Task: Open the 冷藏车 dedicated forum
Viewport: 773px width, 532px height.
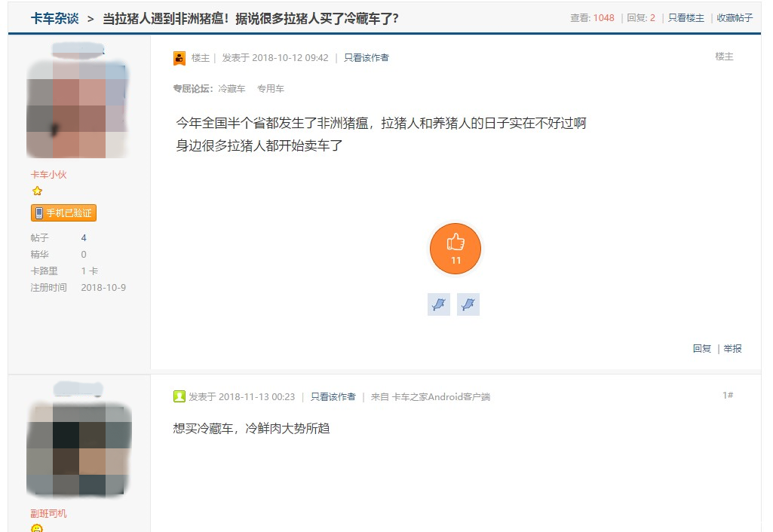Action: pos(232,89)
